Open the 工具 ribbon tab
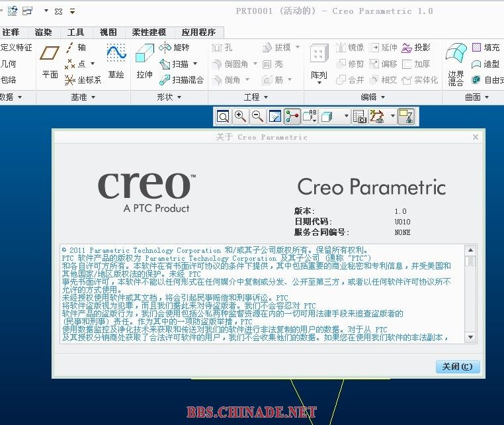This screenshot has width=504, height=425. click(x=76, y=32)
